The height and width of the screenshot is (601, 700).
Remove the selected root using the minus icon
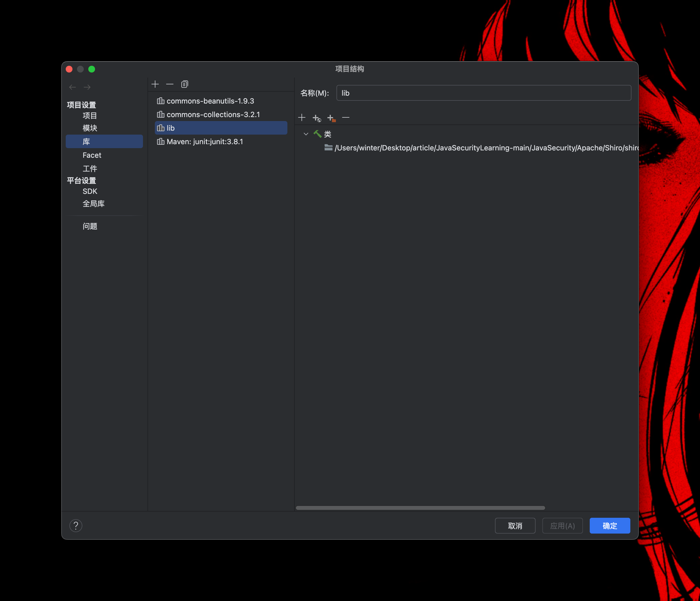(x=345, y=118)
